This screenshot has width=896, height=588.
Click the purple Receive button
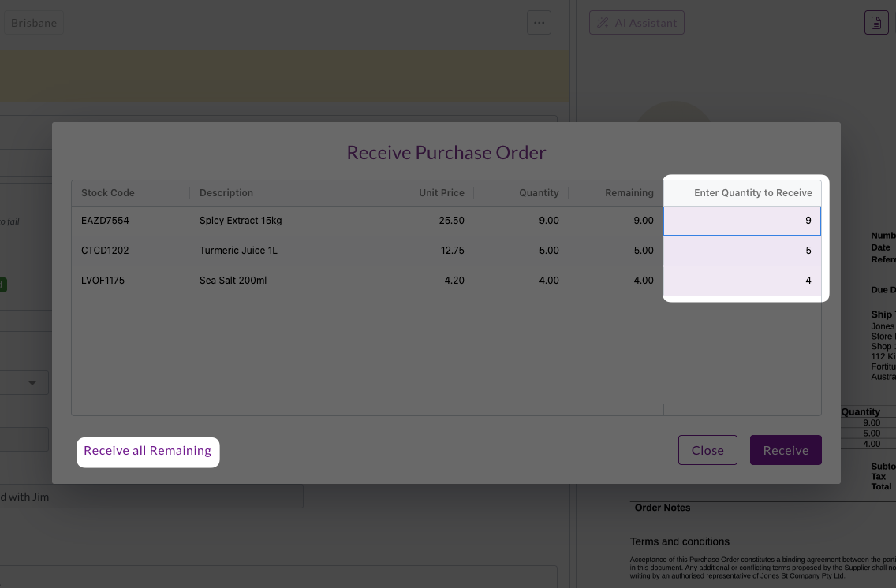786,450
